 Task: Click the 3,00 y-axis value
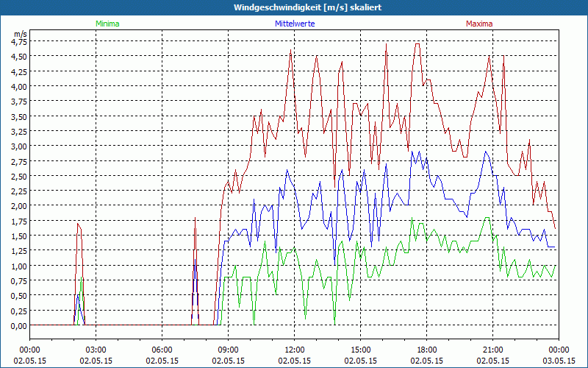19,146
